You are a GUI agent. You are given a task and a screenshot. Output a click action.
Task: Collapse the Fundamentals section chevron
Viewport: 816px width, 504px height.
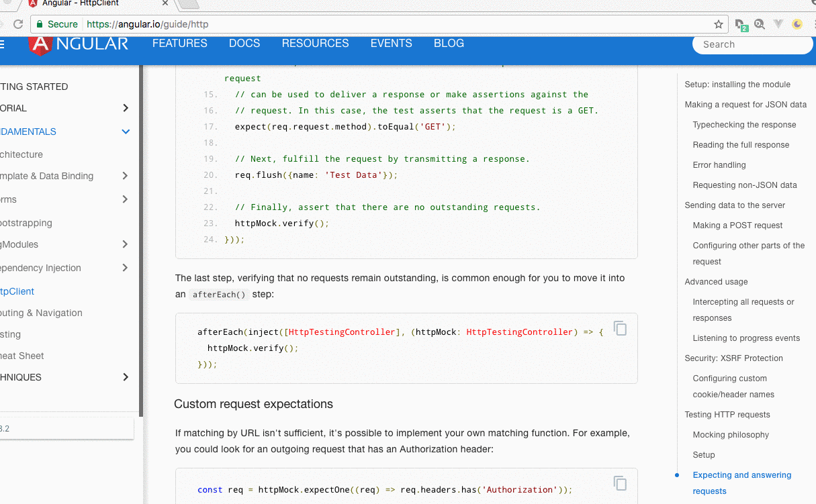(x=126, y=132)
